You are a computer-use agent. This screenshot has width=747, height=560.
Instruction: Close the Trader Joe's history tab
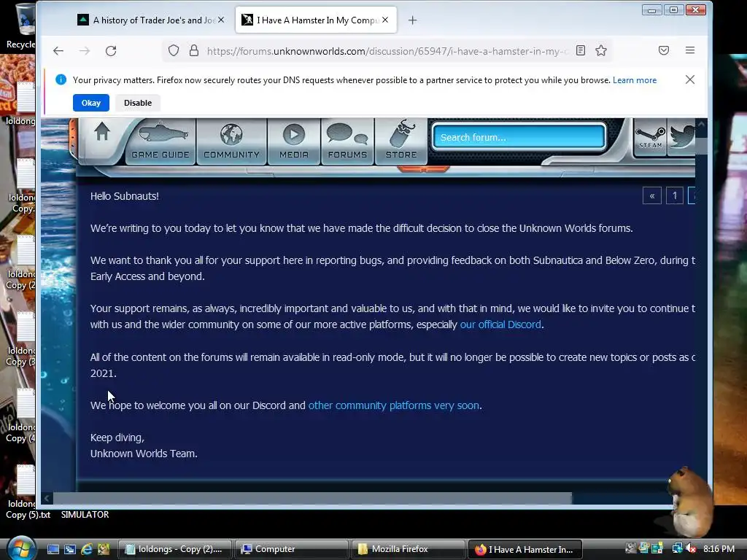(221, 20)
